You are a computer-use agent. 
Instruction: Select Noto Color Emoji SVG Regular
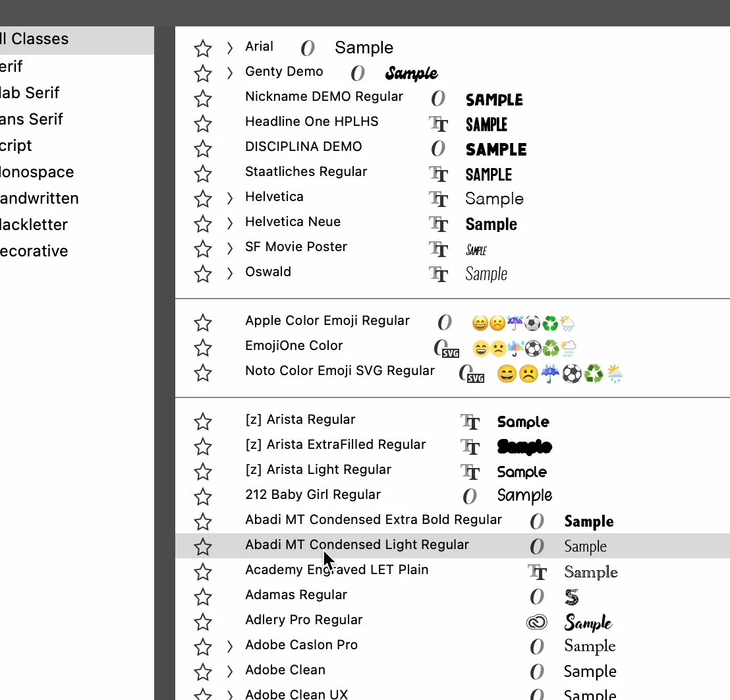coord(340,370)
